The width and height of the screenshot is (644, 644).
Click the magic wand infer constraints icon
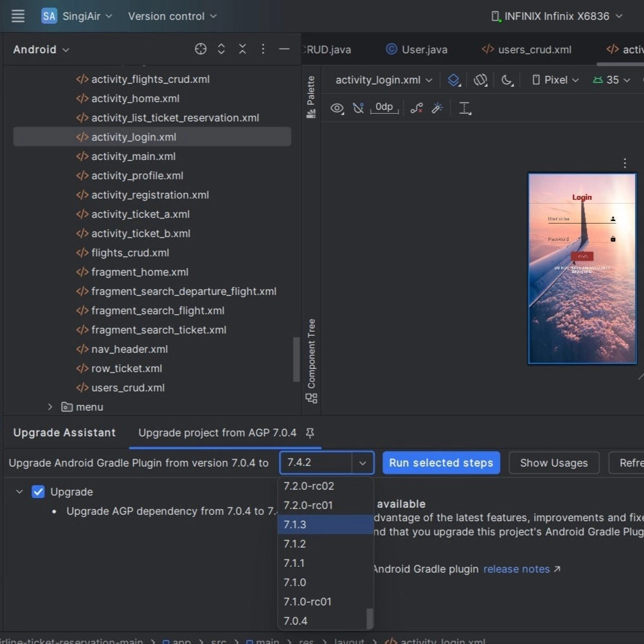[x=437, y=108]
